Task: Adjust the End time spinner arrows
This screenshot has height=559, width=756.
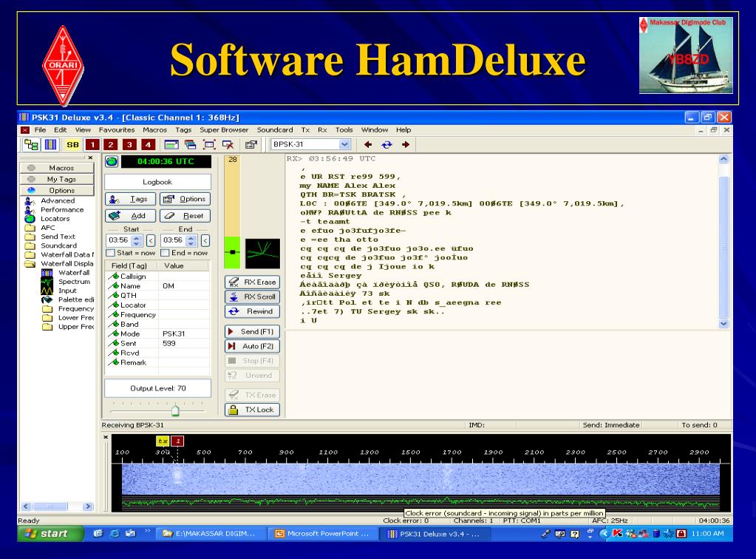Action: [191, 240]
